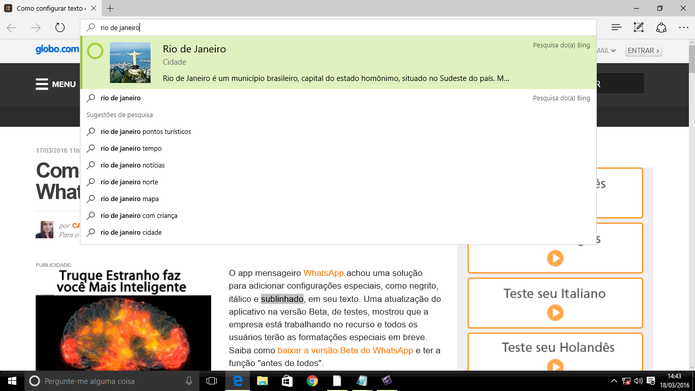Open the Windows Store taskbar icon

pos(287,381)
